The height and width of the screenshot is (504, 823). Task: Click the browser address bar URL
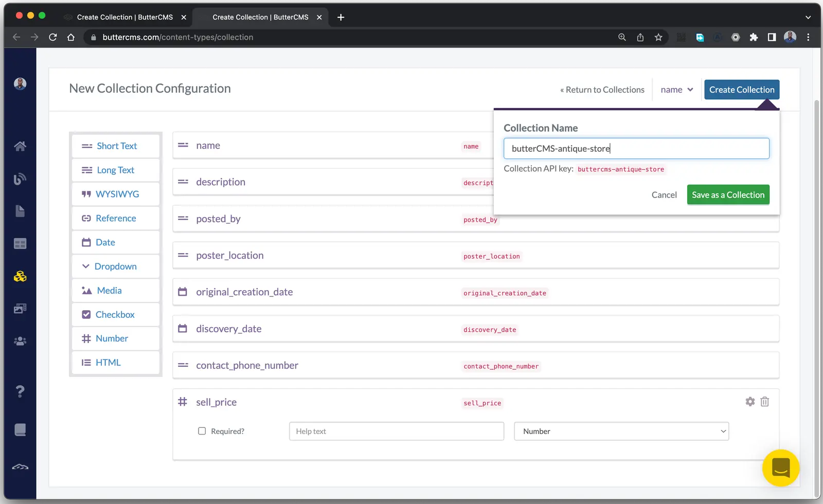178,37
